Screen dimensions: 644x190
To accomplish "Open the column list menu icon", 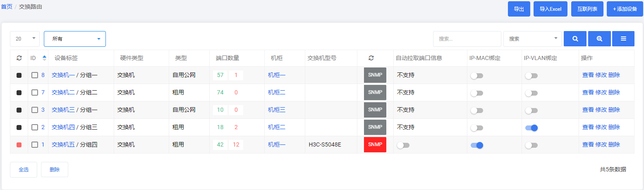I will [x=623, y=38].
